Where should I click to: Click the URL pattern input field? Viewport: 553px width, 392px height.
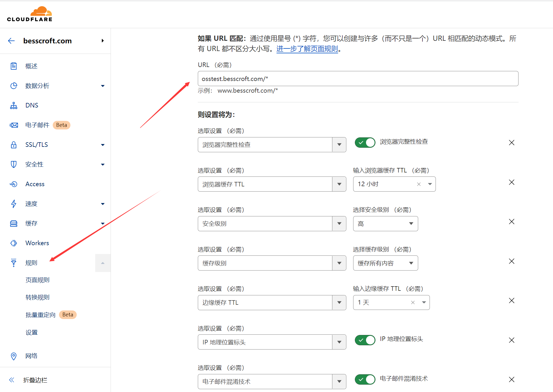click(358, 79)
